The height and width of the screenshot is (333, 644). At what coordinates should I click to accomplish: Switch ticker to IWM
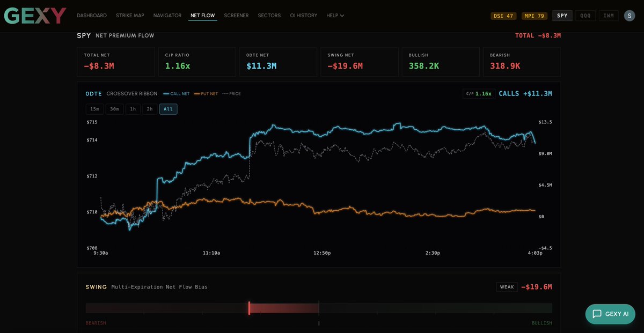tap(609, 16)
